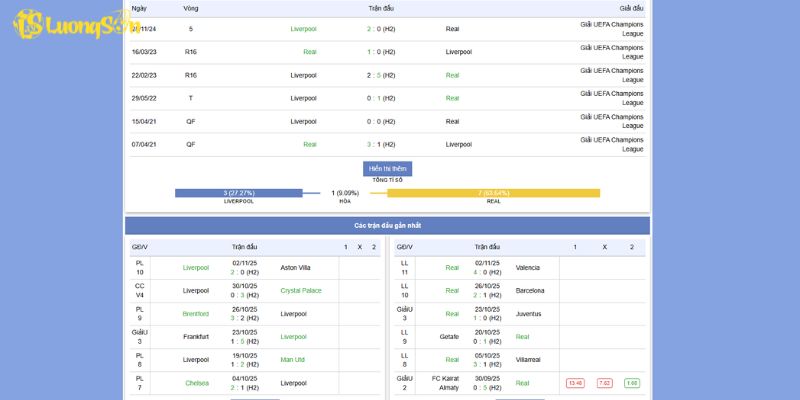Click the Barcelona team name
800x400 pixels.
530,290
